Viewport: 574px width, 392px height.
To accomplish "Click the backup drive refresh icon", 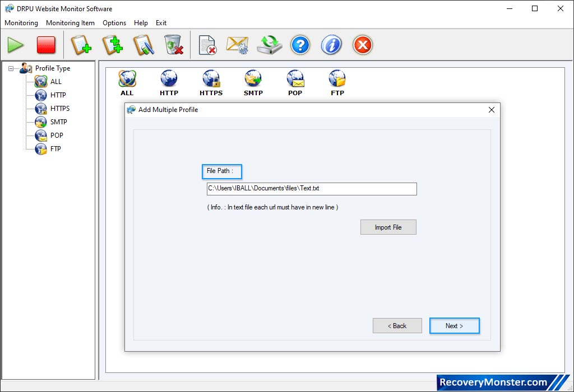I will coord(269,45).
